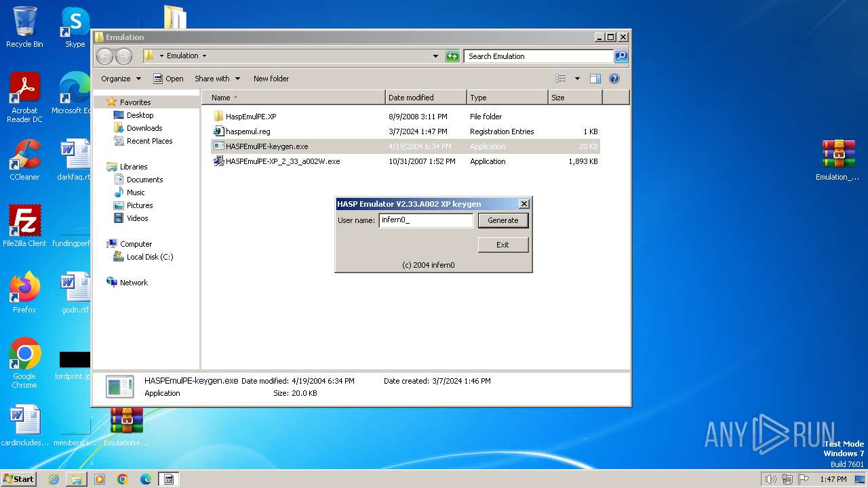Image resolution: width=868 pixels, height=488 pixels.
Task: Open Pictures library in navigation pane
Action: coord(140,205)
